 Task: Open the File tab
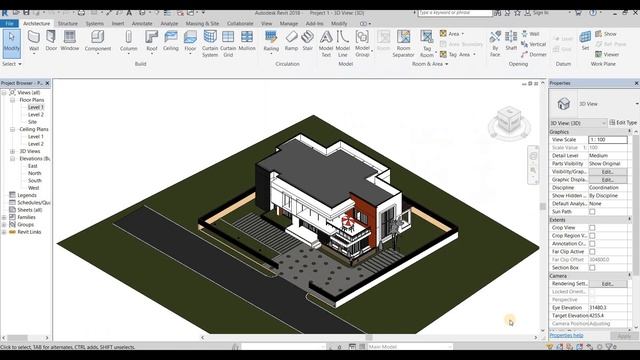click(x=9, y=24)
